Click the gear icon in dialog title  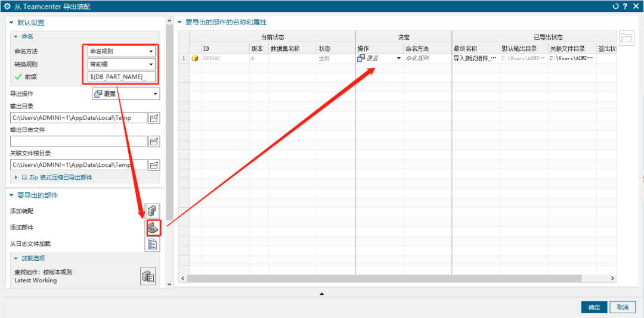7,6
